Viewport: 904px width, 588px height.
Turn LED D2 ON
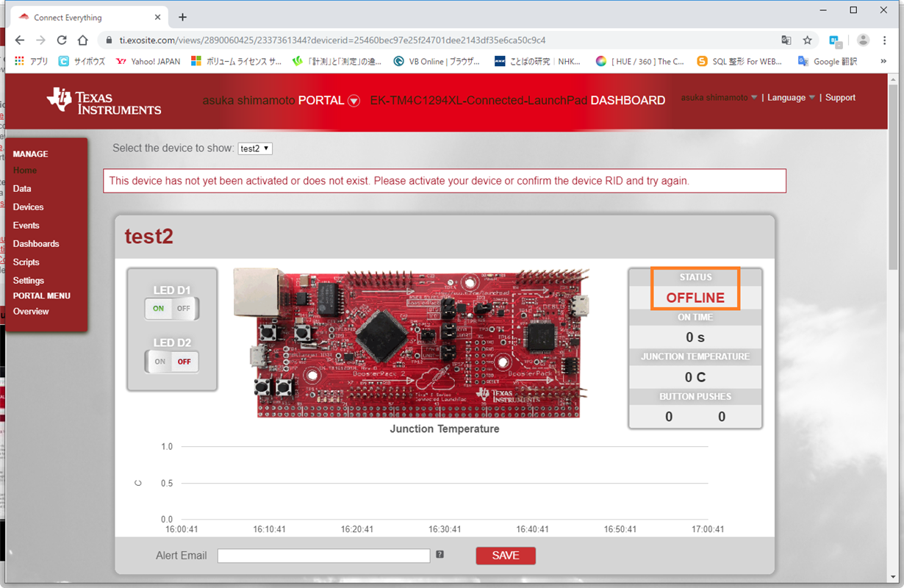159,362
